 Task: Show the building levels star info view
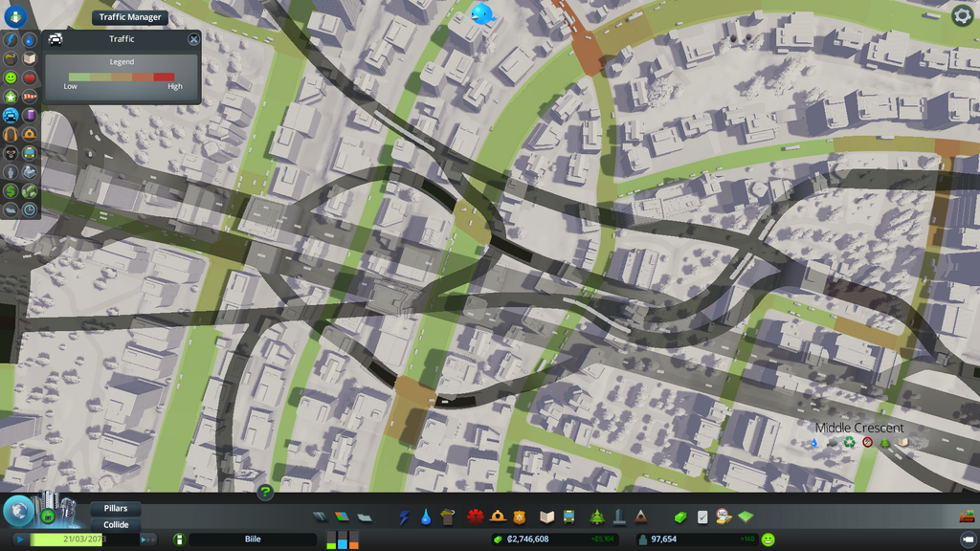pyautogui.click(x=11, y=97)
